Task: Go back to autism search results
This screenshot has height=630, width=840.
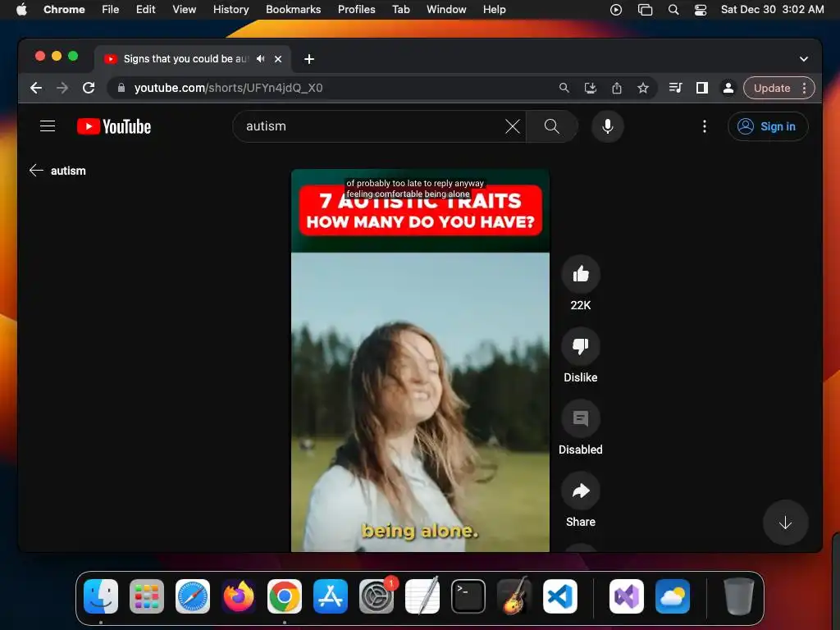Action: coord(36,171)
